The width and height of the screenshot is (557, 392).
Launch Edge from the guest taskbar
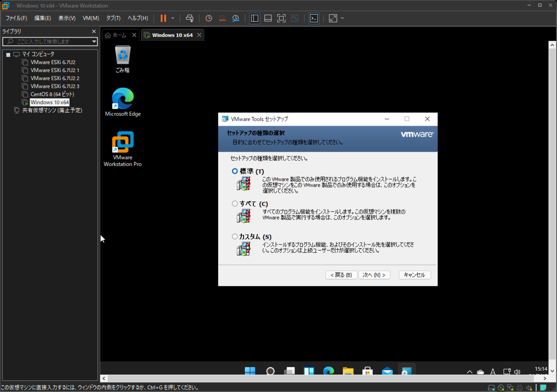click(x=329, y=371)
